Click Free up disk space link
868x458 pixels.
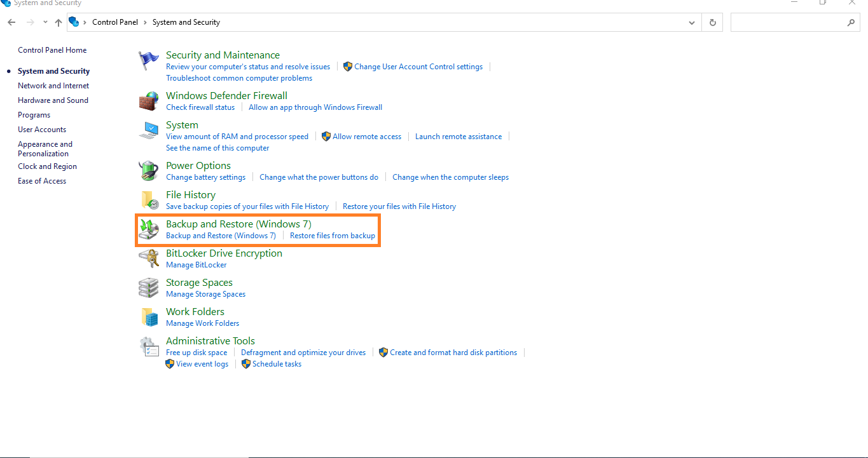tap(196, 353)
